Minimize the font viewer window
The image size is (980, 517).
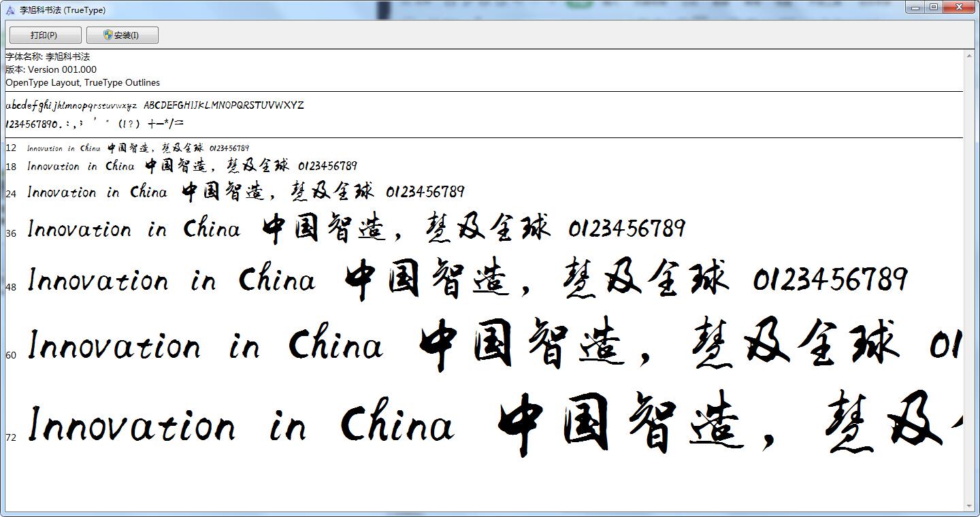(x=915, y=7)
